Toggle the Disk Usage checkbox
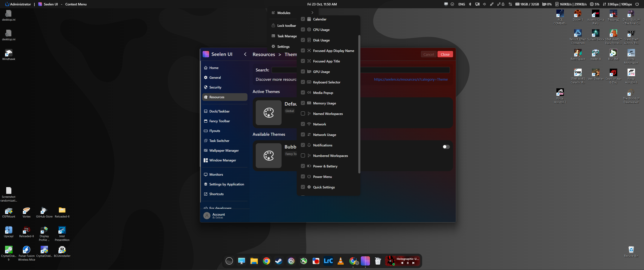This screenshot has height=270, width=644. 303,40
